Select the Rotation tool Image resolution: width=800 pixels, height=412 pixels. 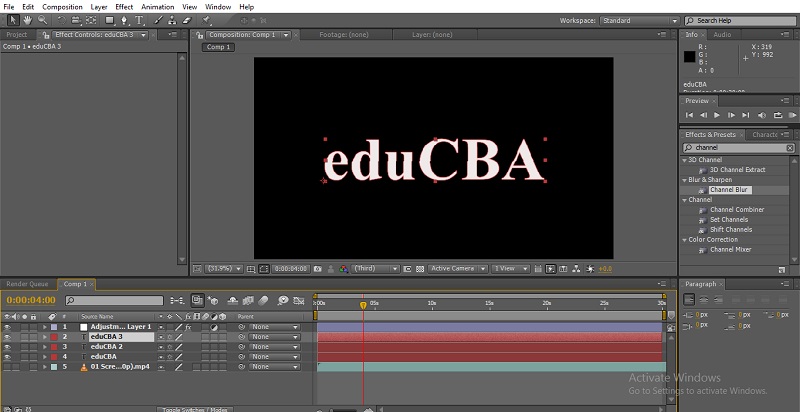pyautogui.click(x=61, y=20)
